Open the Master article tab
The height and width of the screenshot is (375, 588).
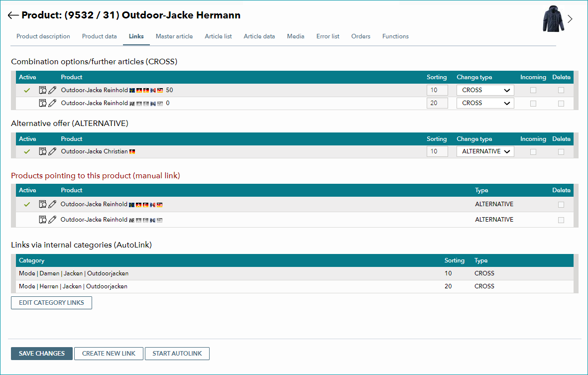point(174,36)
